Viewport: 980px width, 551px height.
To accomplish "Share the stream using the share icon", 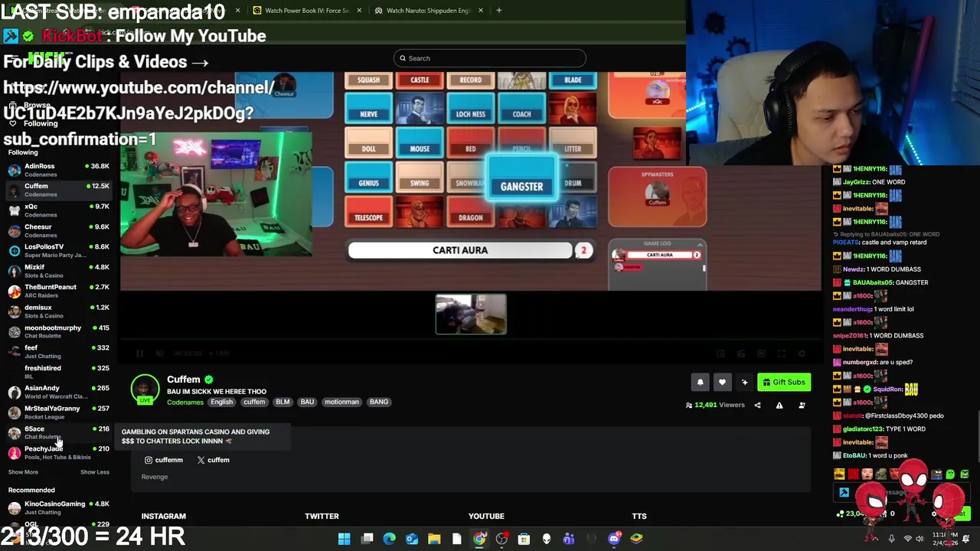I will 757,405.
